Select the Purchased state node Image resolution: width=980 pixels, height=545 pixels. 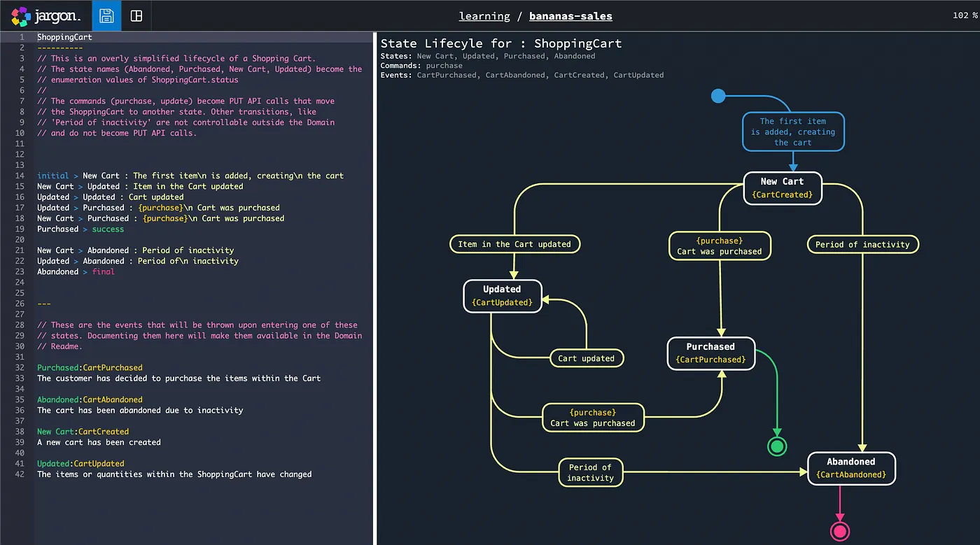(710, 353)
